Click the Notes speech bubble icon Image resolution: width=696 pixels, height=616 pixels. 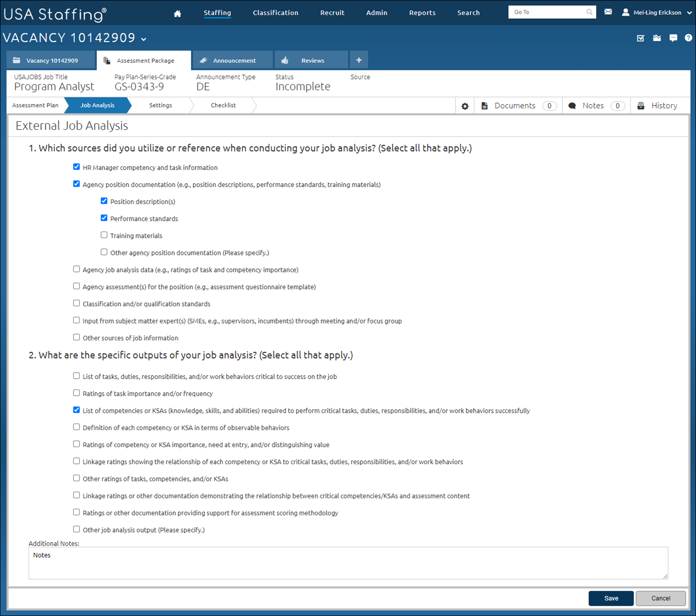(x=572, y=106)
